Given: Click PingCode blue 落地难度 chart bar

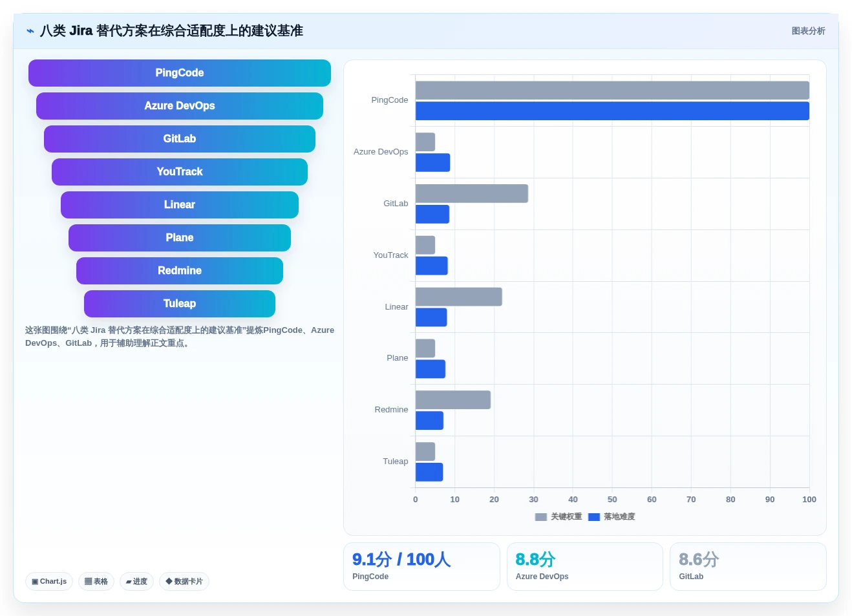Looking at the screenshot, I should 612,111.
